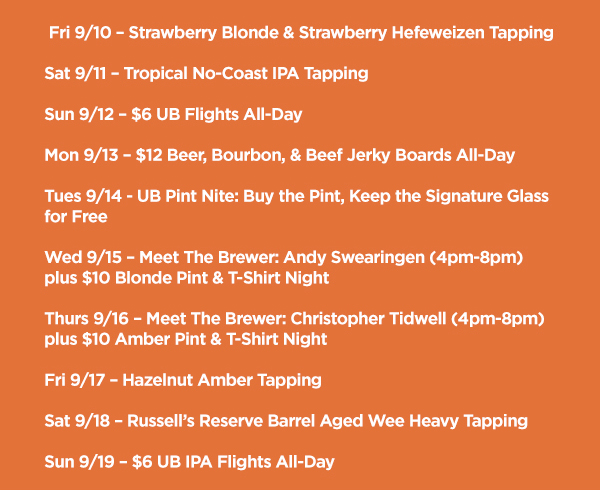
Task: Select the Thurs 9/16 Christopher Tidwell line
Action: [x=295, y=319]
